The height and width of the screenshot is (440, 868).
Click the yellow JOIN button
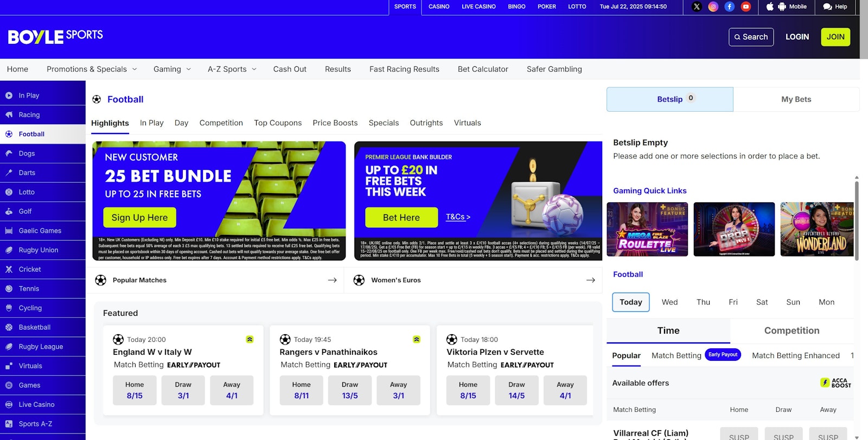pos(835,37)
